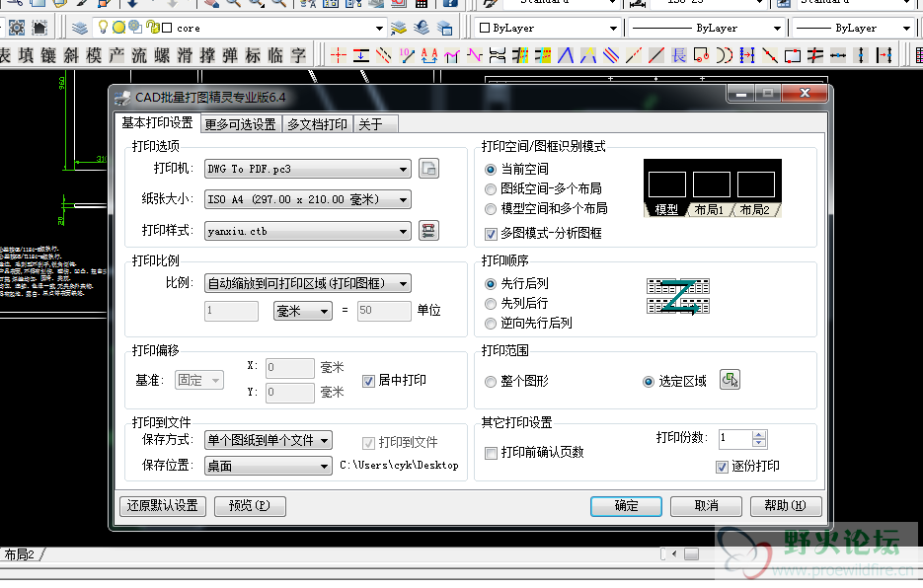Click the 模 toolbar character icon
The image size is (923, 588).
click(94, 55)
